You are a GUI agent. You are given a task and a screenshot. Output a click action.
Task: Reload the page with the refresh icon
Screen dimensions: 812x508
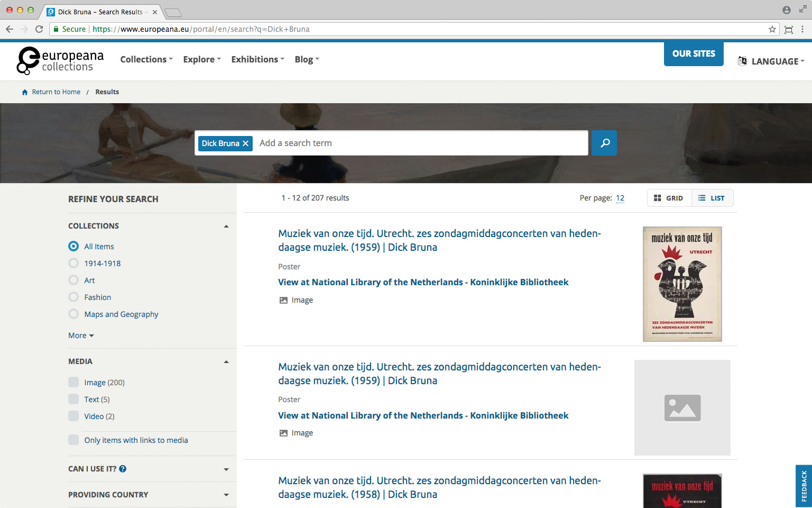pos(39,29)
